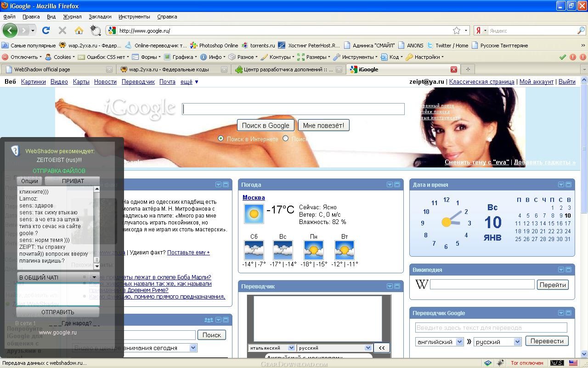The image size is (588, 368).
Task: Reload the page with the refresh icon
Action: 45,30
